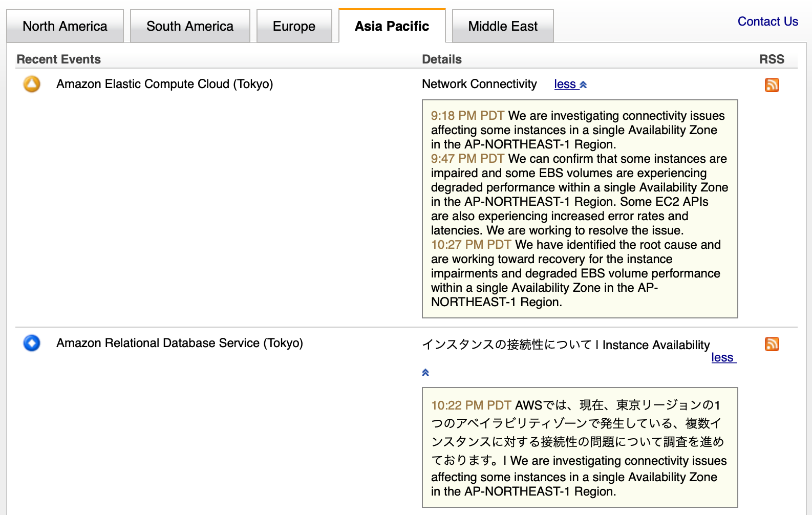Open RSS feed for Elastic Compute Cloud Tokyo
This screenshot has height=515, width=812.
click(772, 85)
